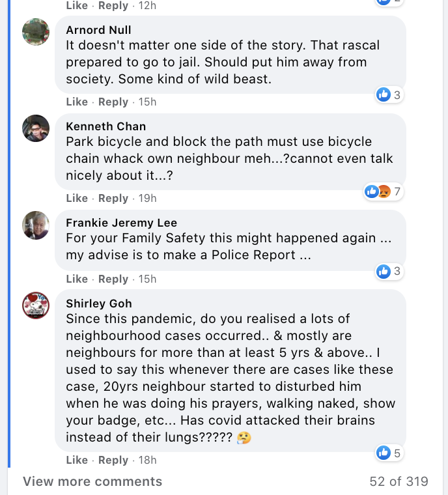The image size is (448, 495).
Task: Open Shirley Goh's profile avatar
Action: click(x=36, y=305)
